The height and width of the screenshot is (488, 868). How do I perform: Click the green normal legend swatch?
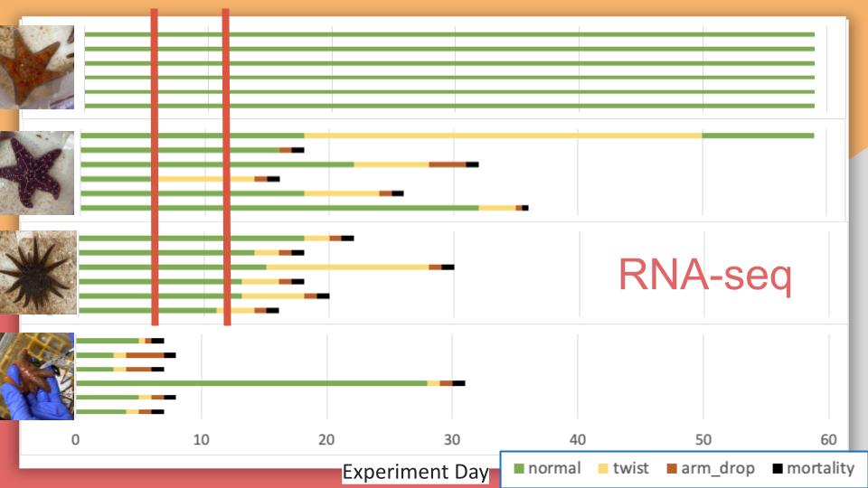(519, 469)
